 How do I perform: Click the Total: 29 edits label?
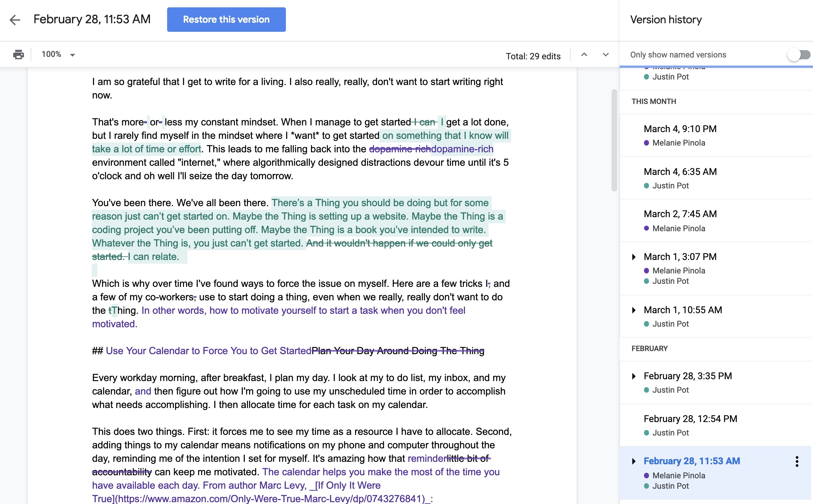coord(533,56)
